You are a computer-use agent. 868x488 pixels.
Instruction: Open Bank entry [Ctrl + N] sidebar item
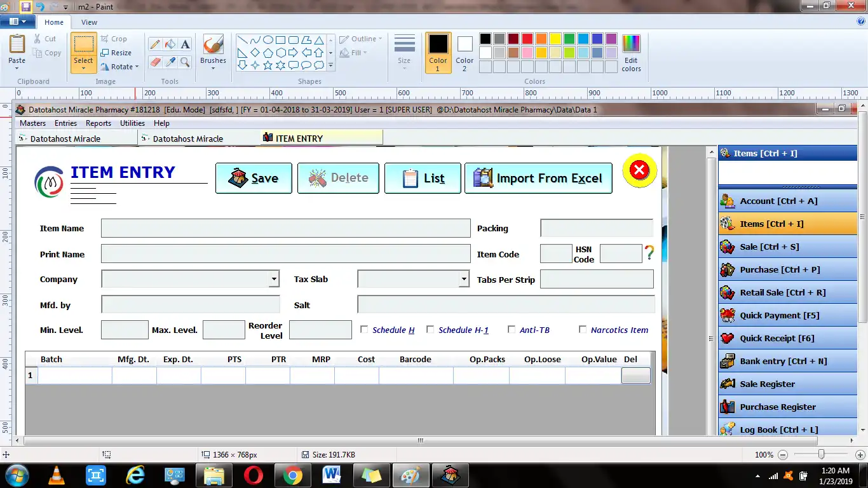pos(787,361)
